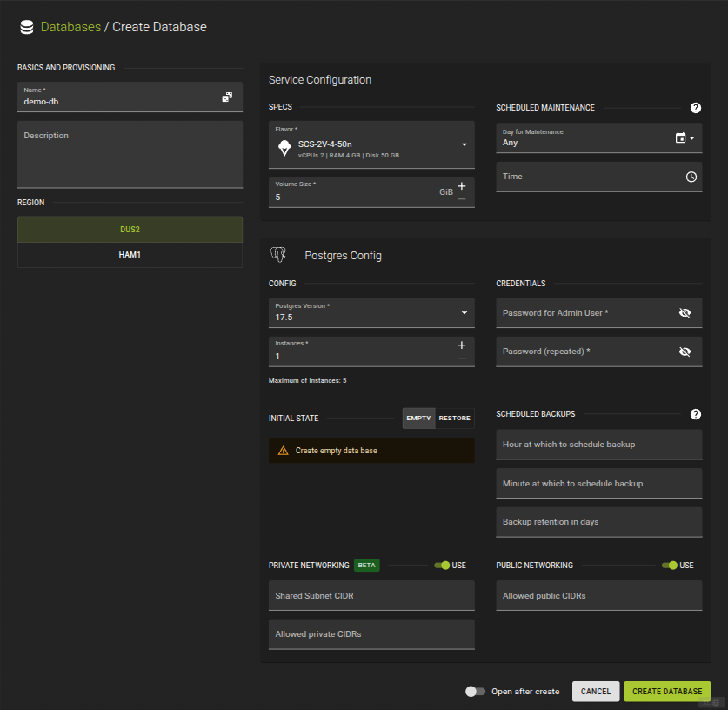Click the GiB unit label

point(446,192)
